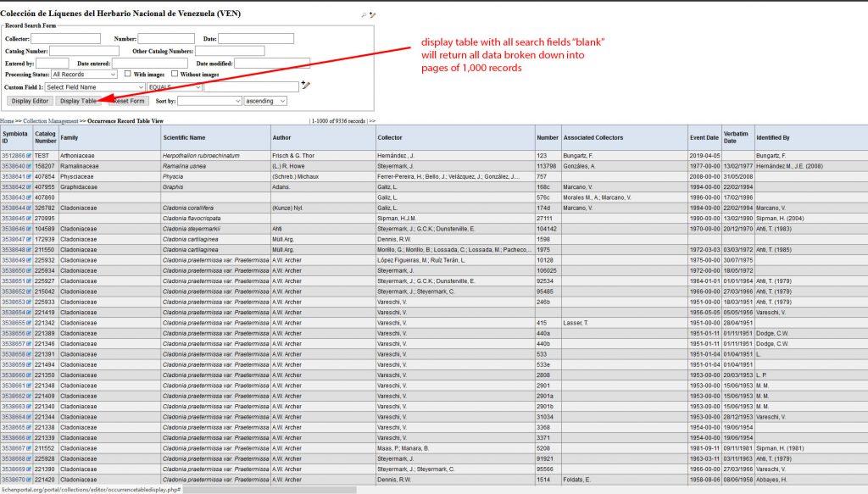
Task: Open the editor icon beside Symbiota ID 3538655
Action: coord(29,323)
